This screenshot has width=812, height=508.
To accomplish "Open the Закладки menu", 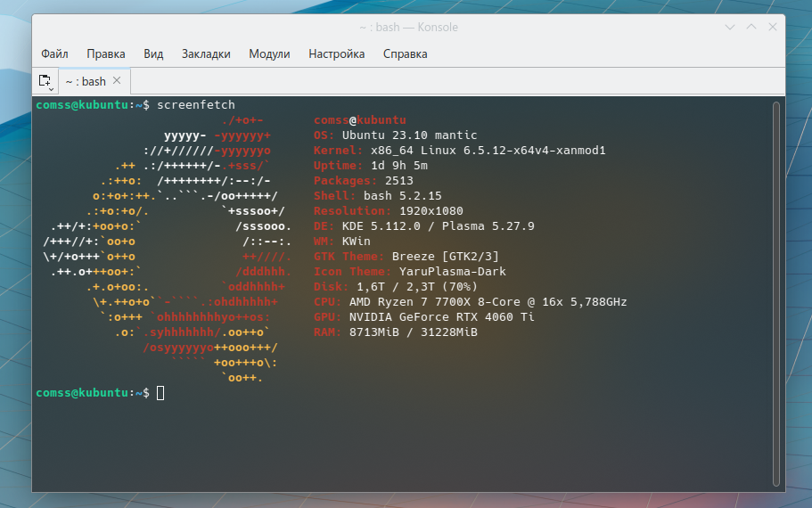I will click(206, 53).
